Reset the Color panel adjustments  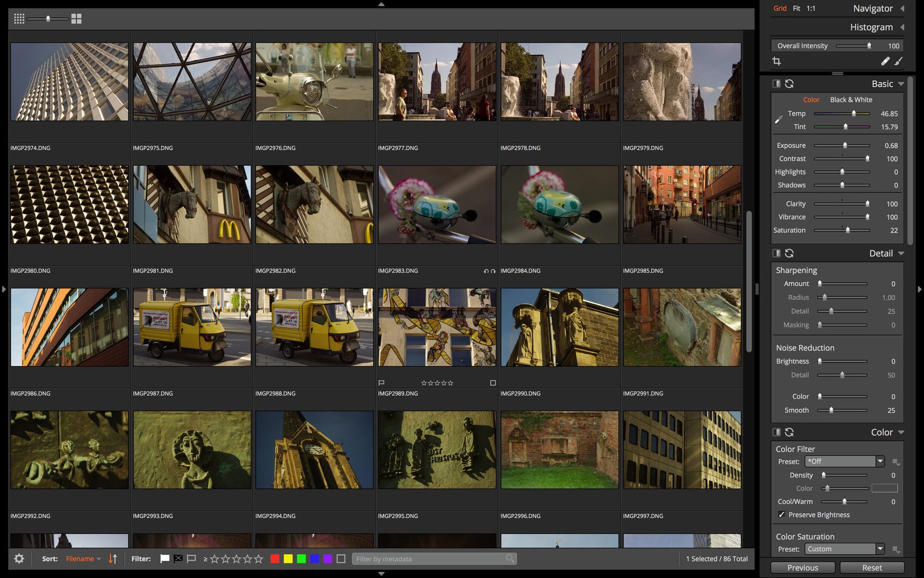tap(789, 432)
